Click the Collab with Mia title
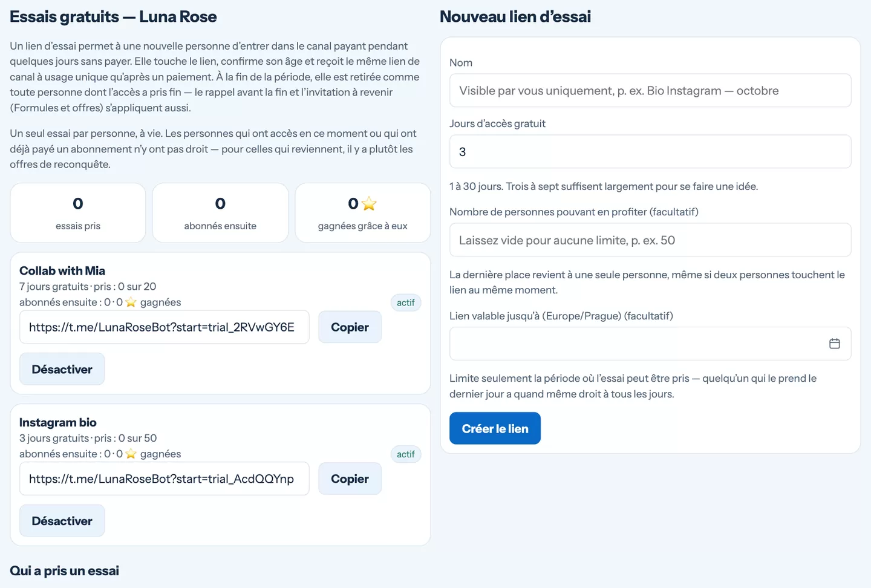The width and height of the screenshot is (871, 588). (62, 270)
